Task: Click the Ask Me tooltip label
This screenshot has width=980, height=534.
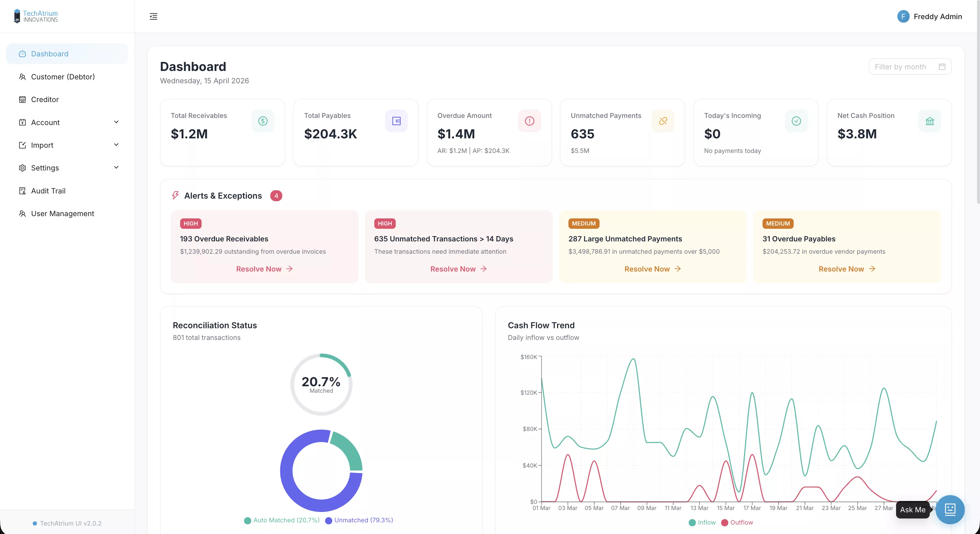Action: 913,510
